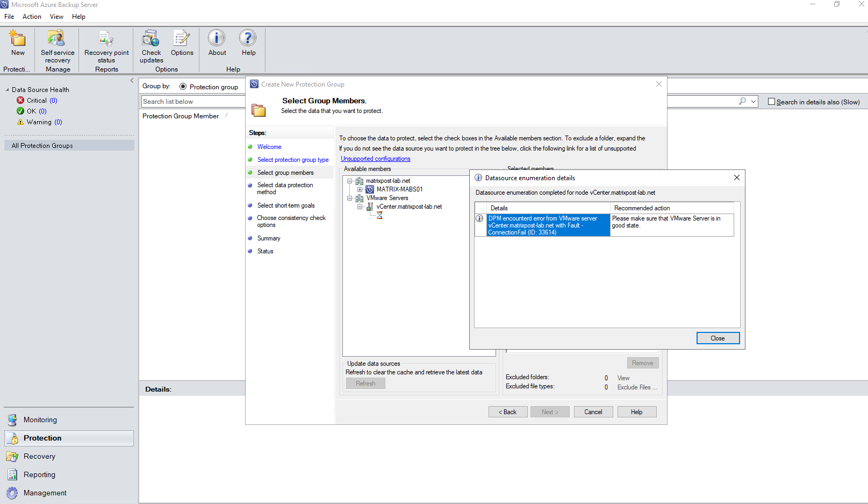Screen dimensions: 868x504
Task: Click 'Summary' step in wizard list
Action: point(269,238)
